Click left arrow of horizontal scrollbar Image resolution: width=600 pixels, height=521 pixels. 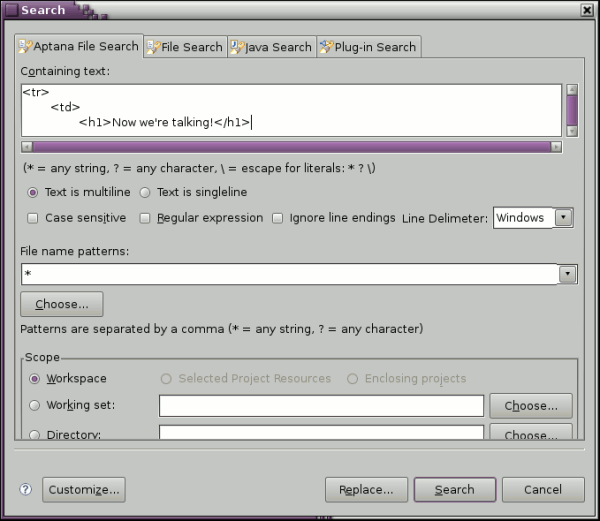(x=27, y=147)
